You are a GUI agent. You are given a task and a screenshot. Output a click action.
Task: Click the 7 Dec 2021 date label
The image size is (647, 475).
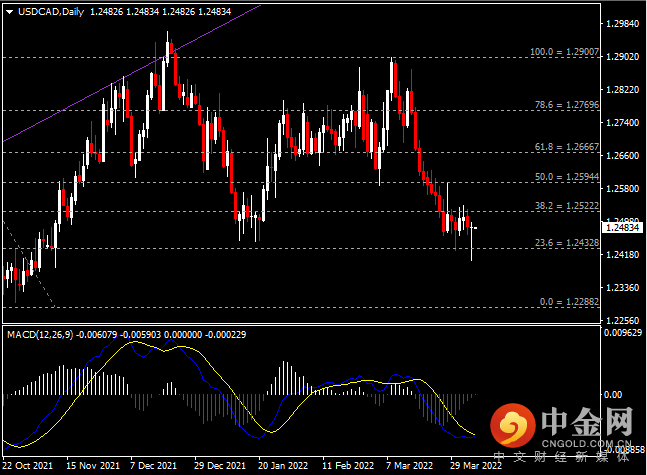coord(154,466)
